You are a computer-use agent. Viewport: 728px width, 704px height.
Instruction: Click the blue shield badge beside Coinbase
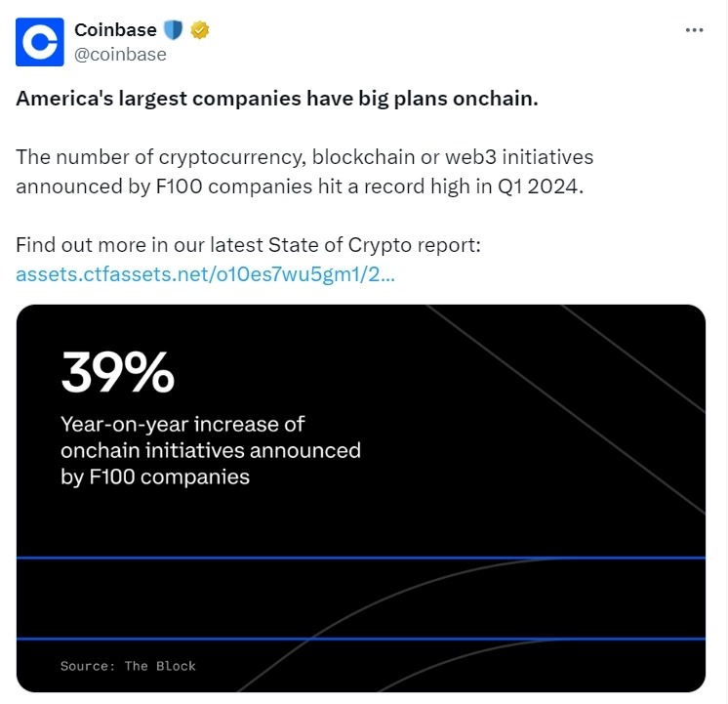click(x=174, y=30)
